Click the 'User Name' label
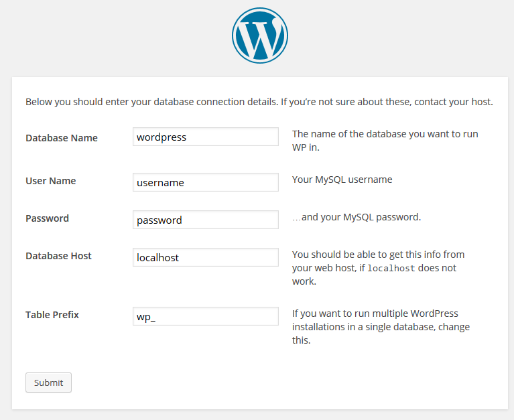This screenshot has height=420, width=514. click(51, 181)
